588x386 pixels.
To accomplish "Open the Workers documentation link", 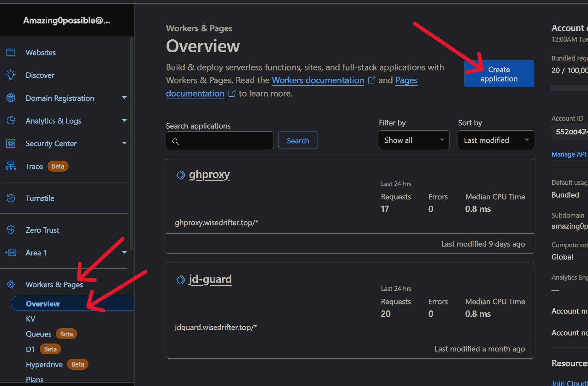I will point(318,80).
